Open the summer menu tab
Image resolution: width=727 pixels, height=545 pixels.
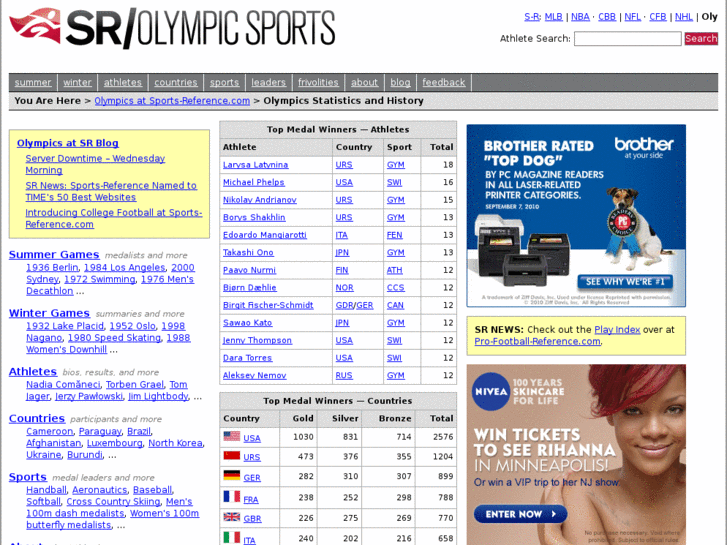pos(33,83)
